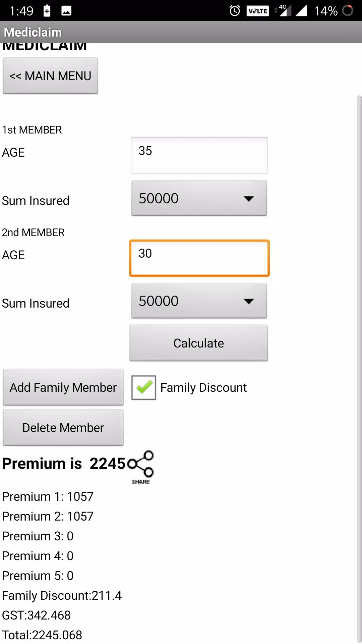Open 1st member Sum Insured dropdown
362x644 pixels.
tap(199, 198)
